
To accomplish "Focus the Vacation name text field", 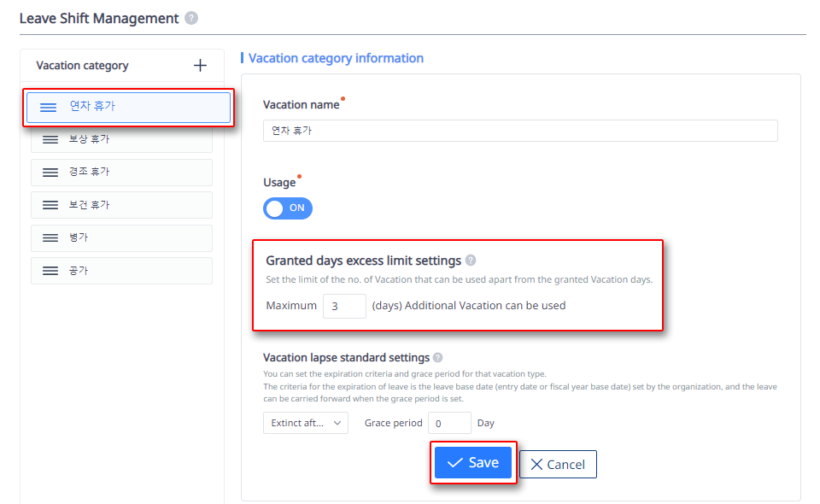I will [520, 131].
